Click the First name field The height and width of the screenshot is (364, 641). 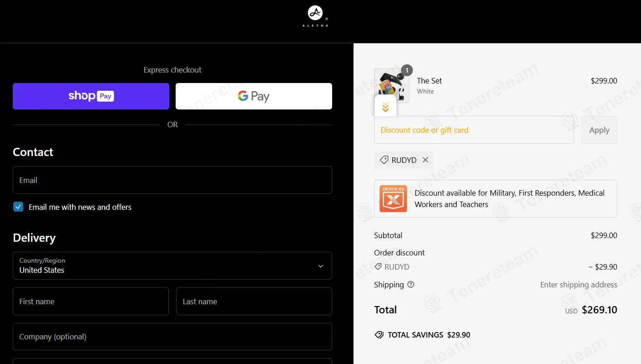pos(91,302)
